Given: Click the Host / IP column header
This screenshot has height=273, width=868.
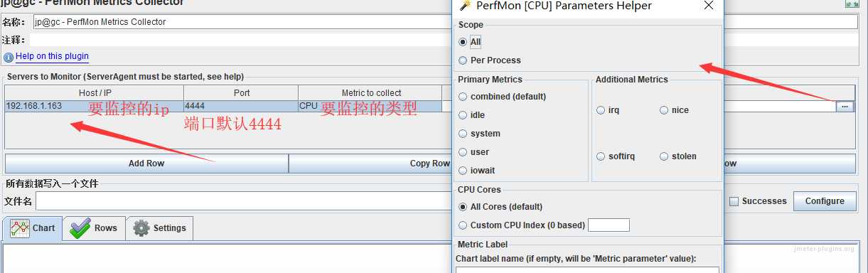Looking at the screenshot, I should pyautogui.click(x=94, y=93).
